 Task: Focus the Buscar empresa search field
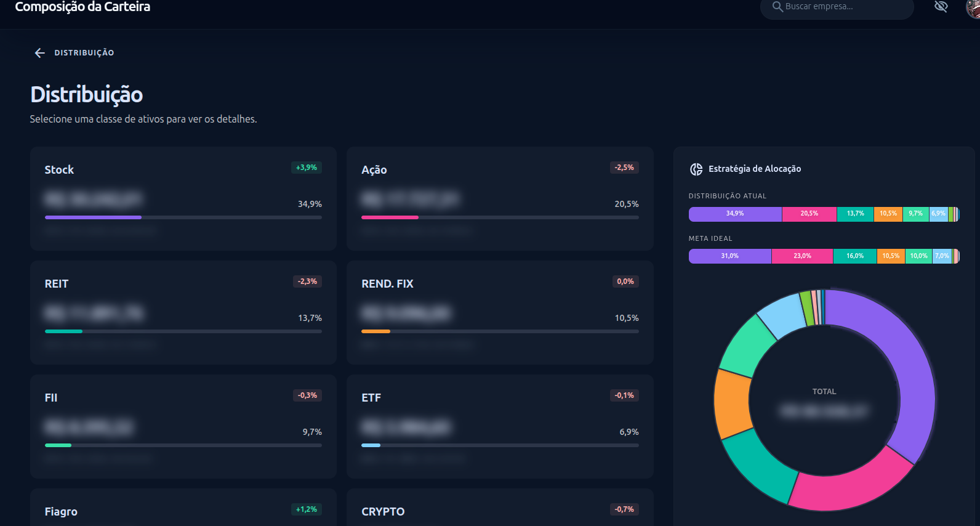tap(837, 8)
